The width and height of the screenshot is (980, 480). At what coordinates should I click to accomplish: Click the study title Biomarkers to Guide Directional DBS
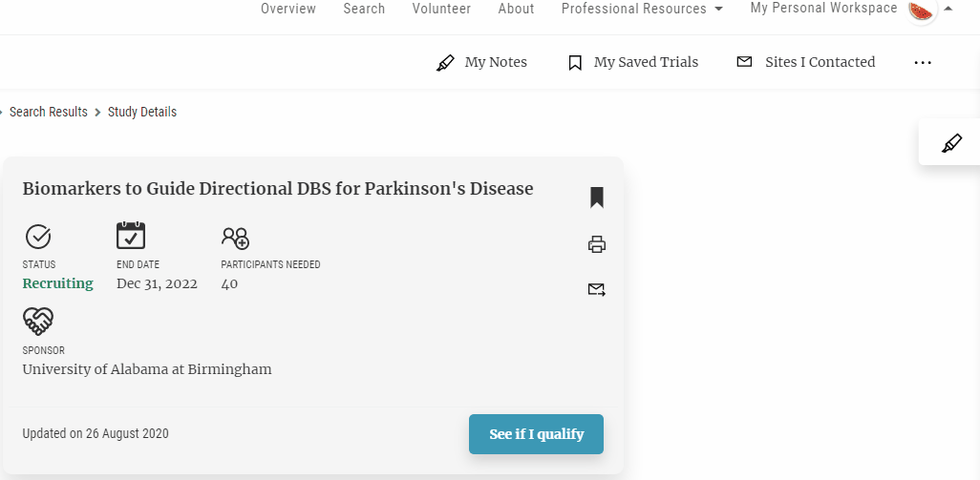click(278, 189)
